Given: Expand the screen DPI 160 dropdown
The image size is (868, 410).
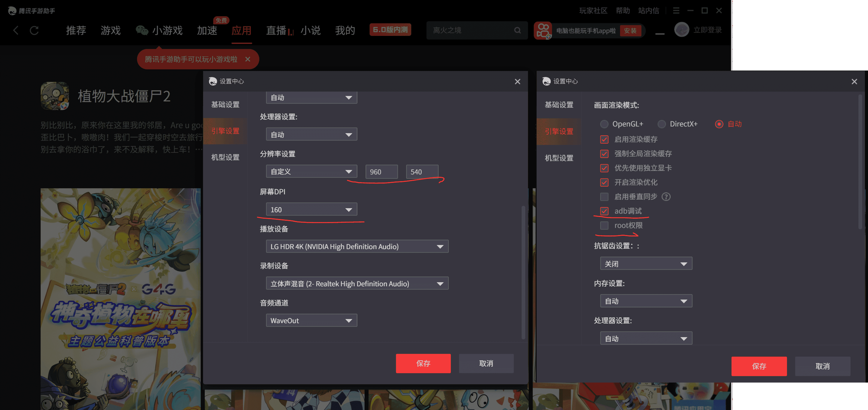Looking at the screenshot, I should 311,209.
